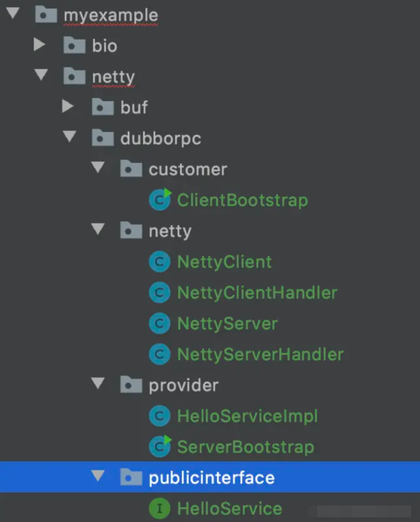Select the HelloService interface name

[229, 509]
